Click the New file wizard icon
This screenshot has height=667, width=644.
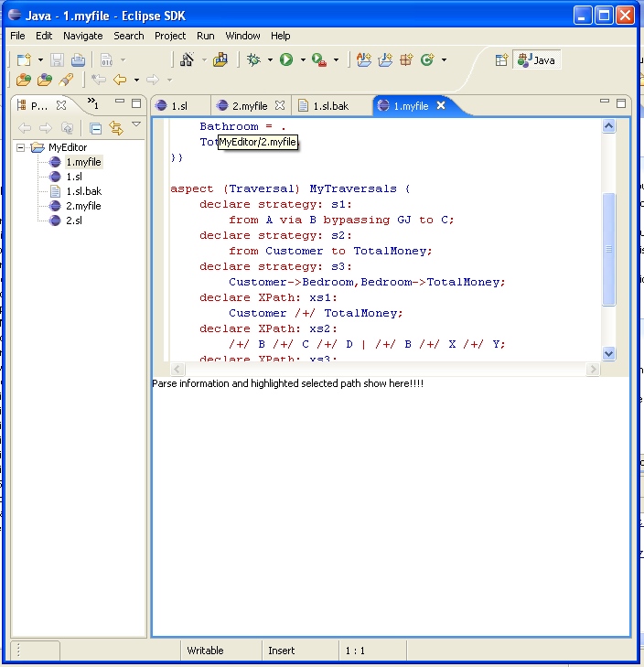click(24, 60)
